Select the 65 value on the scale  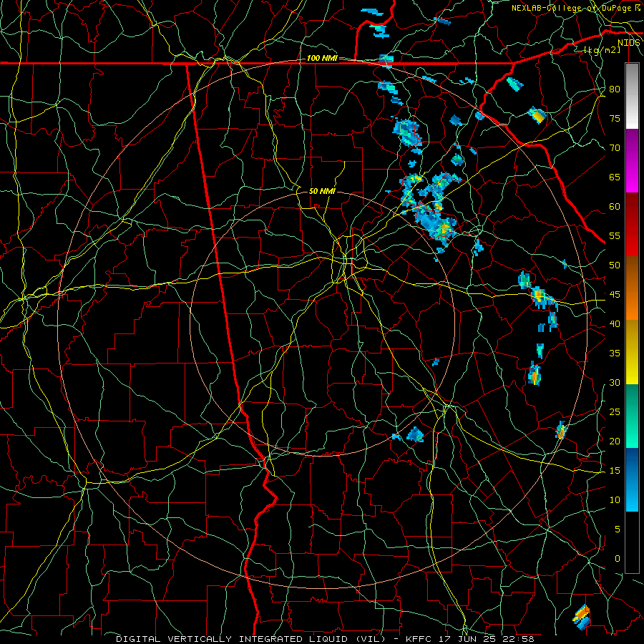tap(615, 177)
